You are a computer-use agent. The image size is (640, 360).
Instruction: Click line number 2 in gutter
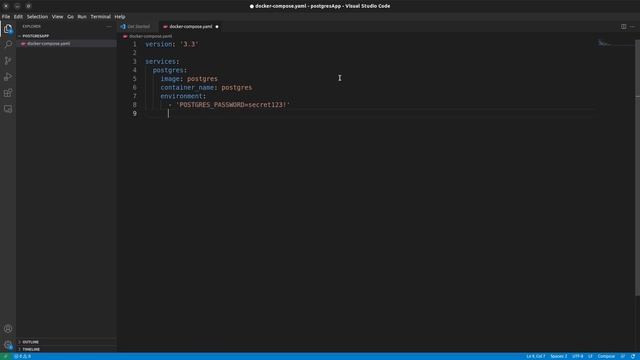click(x=134, y=53)
